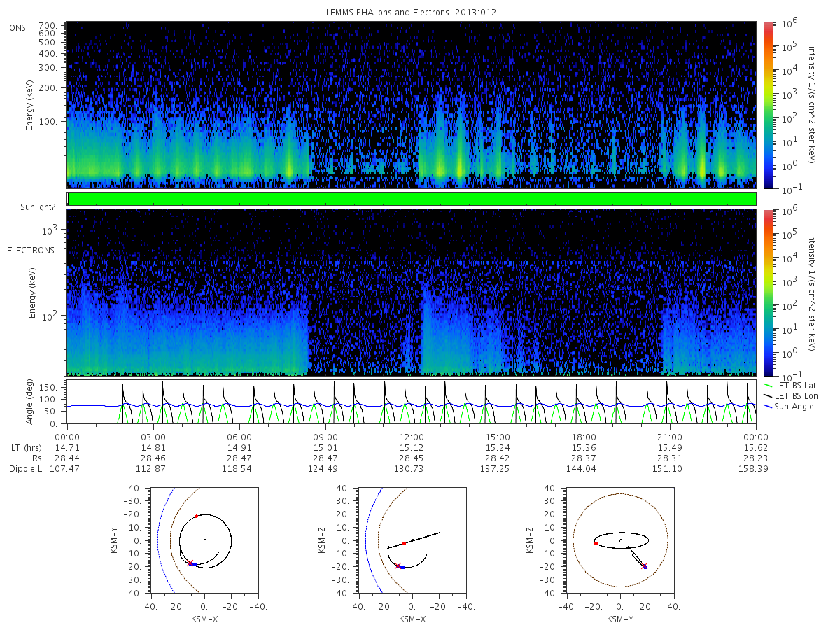Click the 12:00 time axis tick
Viewport: 840px width, 630px height.
click(412, 435)
